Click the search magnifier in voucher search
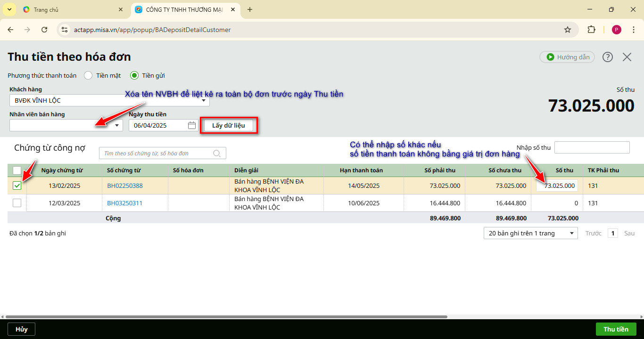644x339 pixels. click(x=217, y=153)
